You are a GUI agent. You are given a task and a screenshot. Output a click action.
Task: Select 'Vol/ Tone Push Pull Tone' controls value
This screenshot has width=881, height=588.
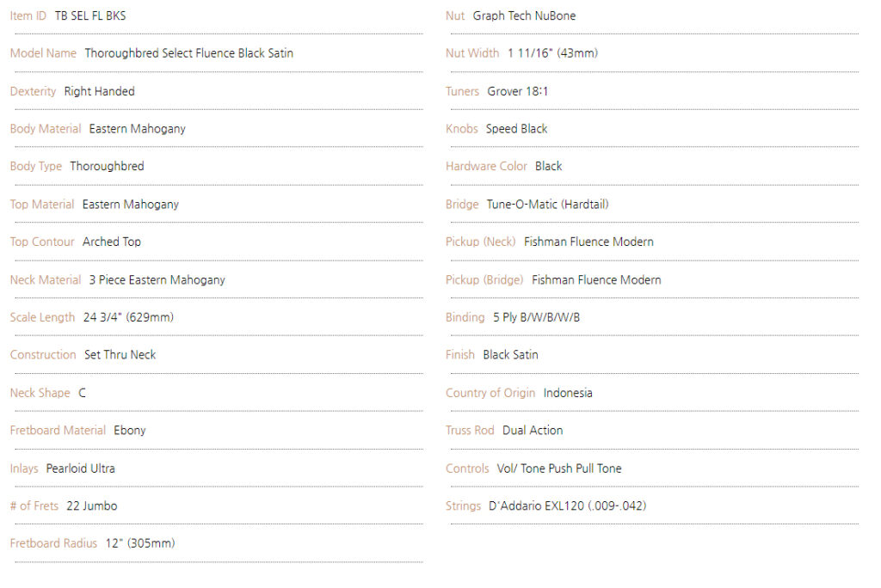click(x=559, y=469)
